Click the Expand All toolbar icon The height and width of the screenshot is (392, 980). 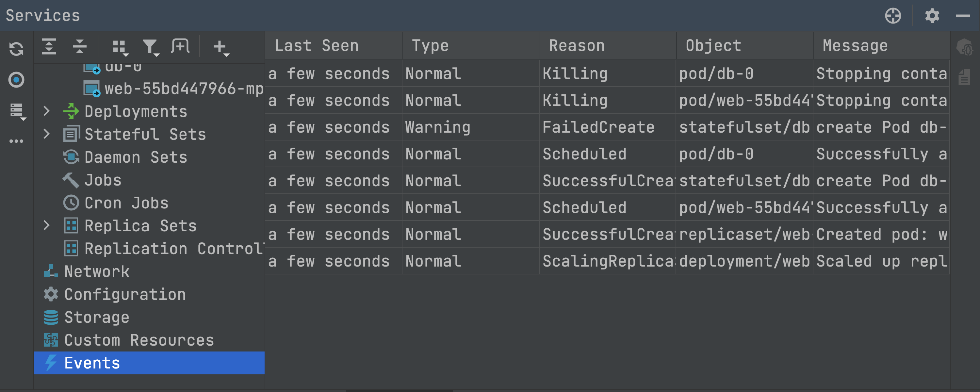coord(49,47)
